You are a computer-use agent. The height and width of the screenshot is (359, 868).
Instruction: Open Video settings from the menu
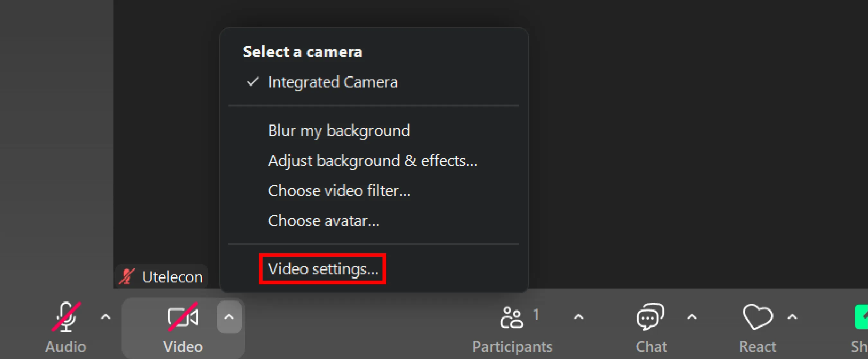coord(323,269)
